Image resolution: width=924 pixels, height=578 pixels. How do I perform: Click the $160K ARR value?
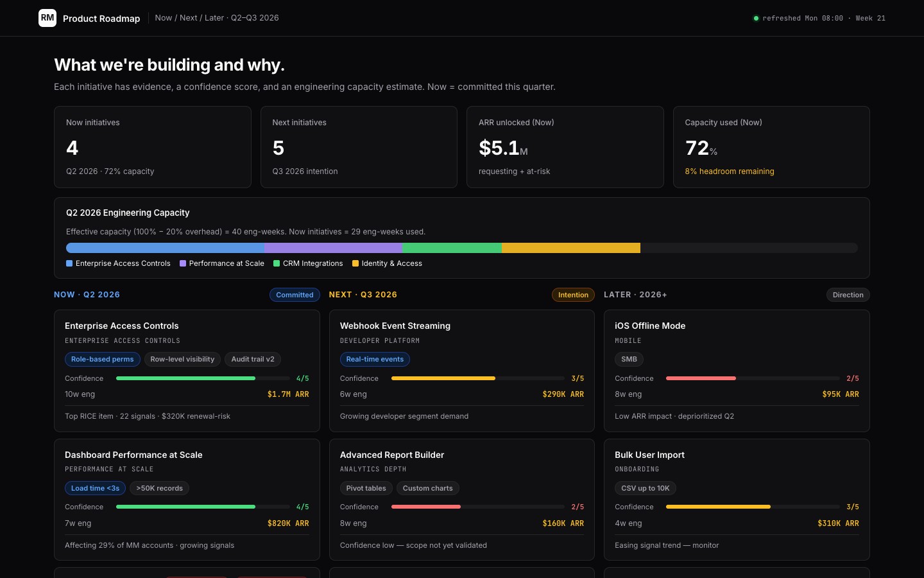pos(563,523)
